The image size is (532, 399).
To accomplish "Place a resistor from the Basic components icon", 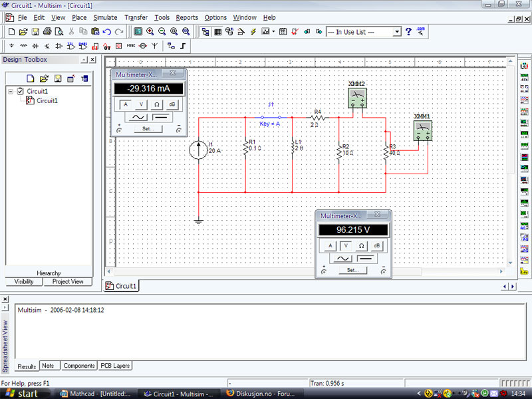I will [x=24, y=47].
